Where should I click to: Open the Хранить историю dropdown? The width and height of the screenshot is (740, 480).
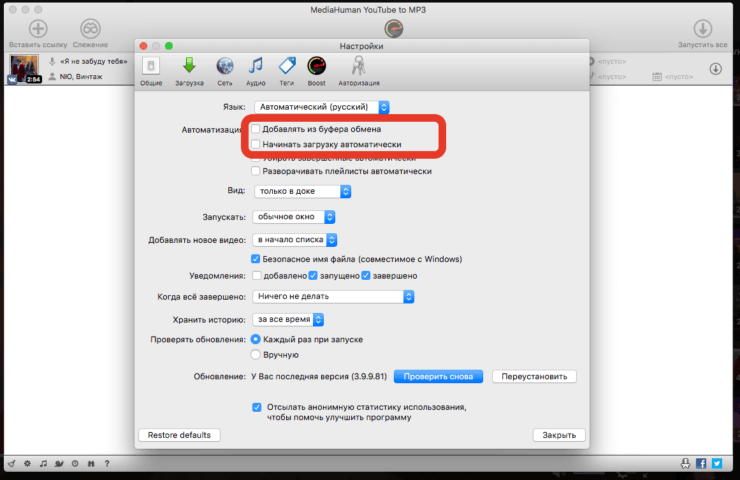pos(288,320)
